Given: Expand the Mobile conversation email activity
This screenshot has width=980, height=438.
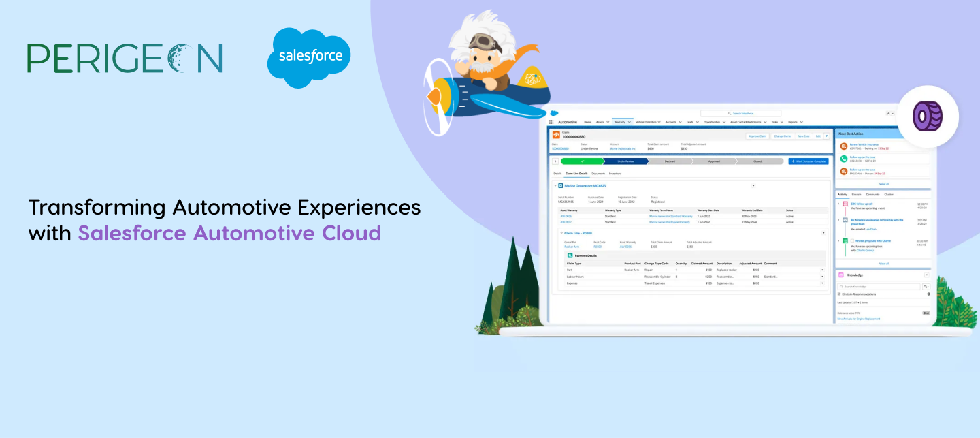Looking at the screenshot, I should (838, 221).
